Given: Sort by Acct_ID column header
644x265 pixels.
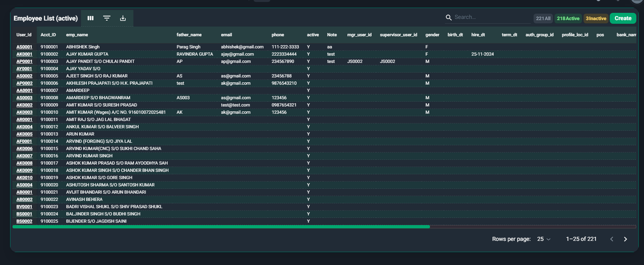Looking at the screenshot, I should tap(48, 35).
